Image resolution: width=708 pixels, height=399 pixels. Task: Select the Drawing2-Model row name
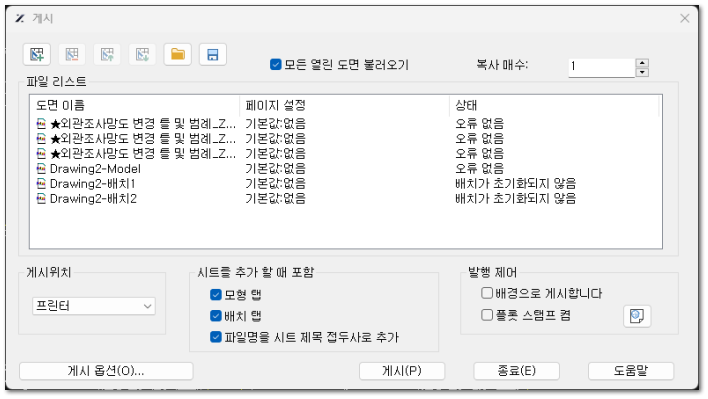pos(95,169)
